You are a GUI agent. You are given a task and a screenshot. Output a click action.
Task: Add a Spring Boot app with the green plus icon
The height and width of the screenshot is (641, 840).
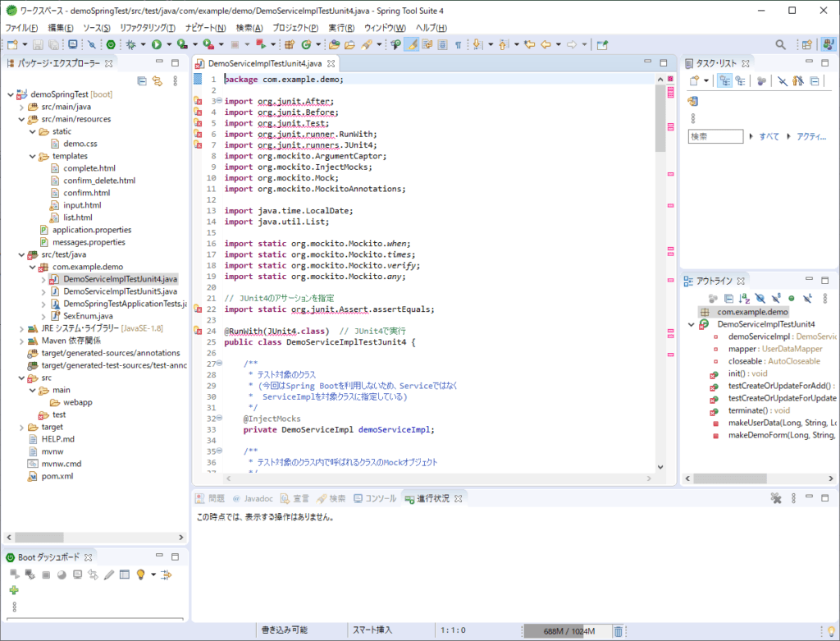tap(14, 590)
